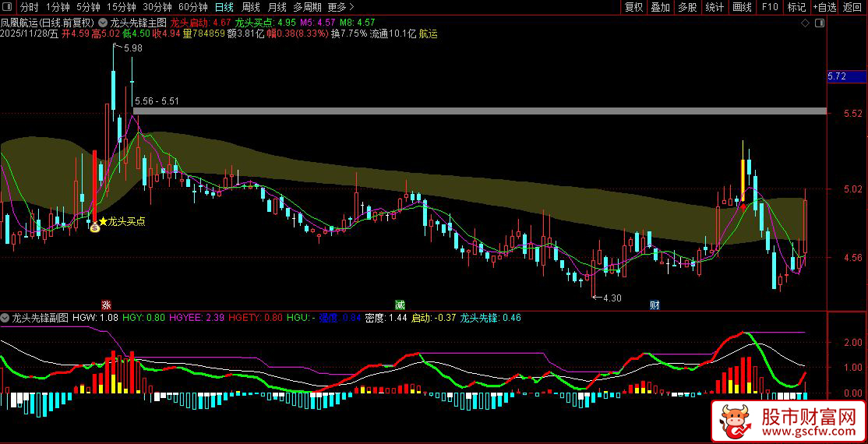Screen dimensions: 868x444
Task: Click the 返回 back button
Action: tap(852, 7)
